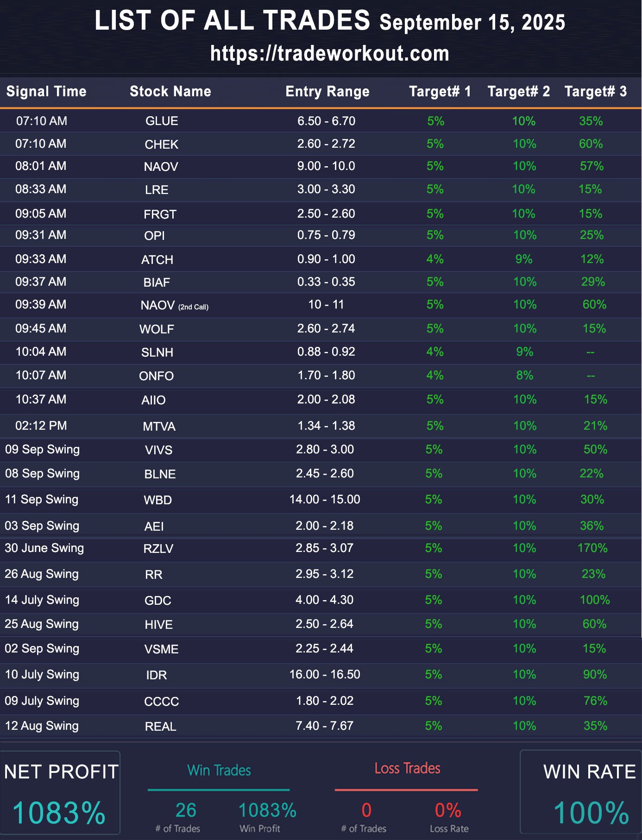Select the VIVS stock name
Screen dimensions: 642x840
[158, 450]
